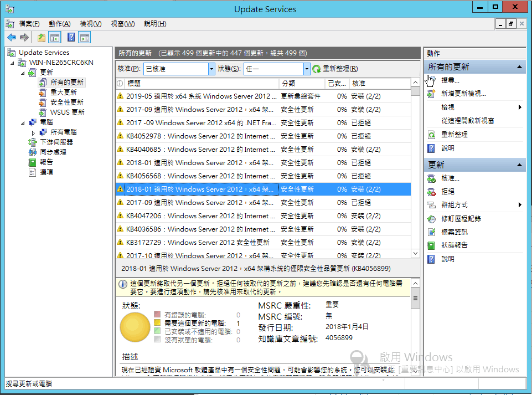Select the 2019-05 更新彙總套件 row
Image resolution: width=532 pixels, height=395 pixels.
[x=263, y=96]
